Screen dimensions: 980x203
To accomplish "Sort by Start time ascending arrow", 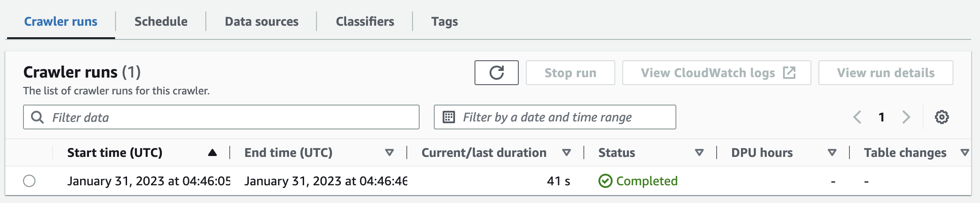I will point(212,153).
